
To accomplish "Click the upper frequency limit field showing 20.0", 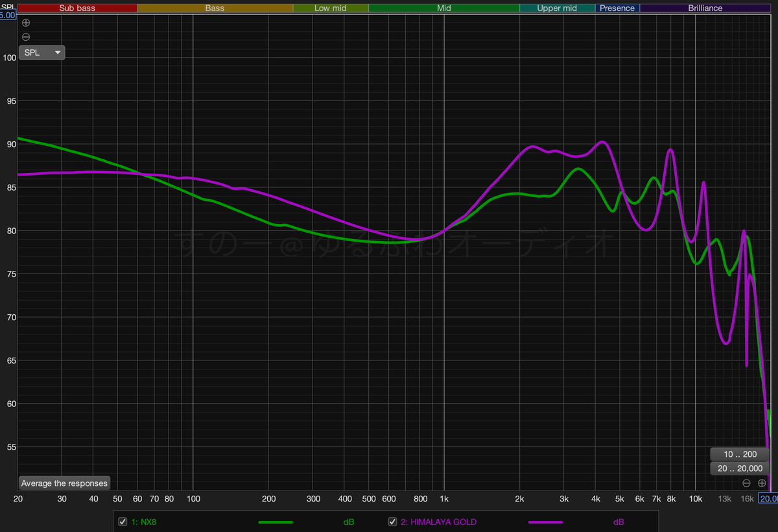I will point(768,498).
